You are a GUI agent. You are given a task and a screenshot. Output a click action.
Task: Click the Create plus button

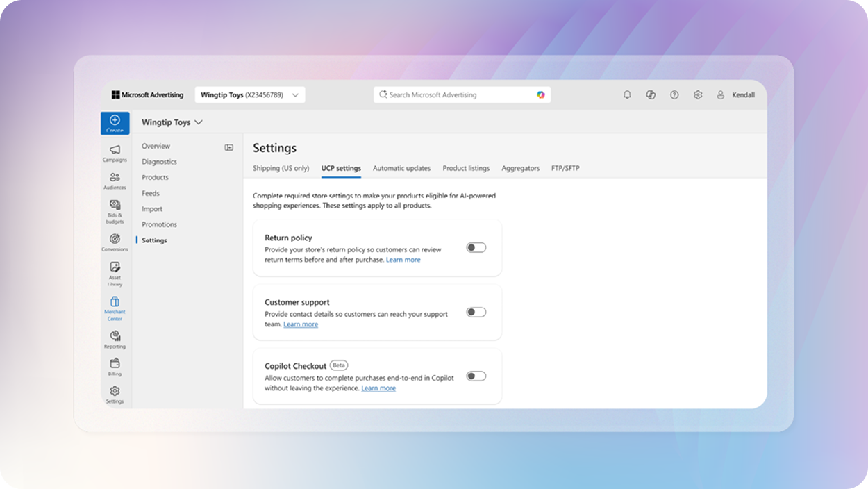(x=115, y=123)
